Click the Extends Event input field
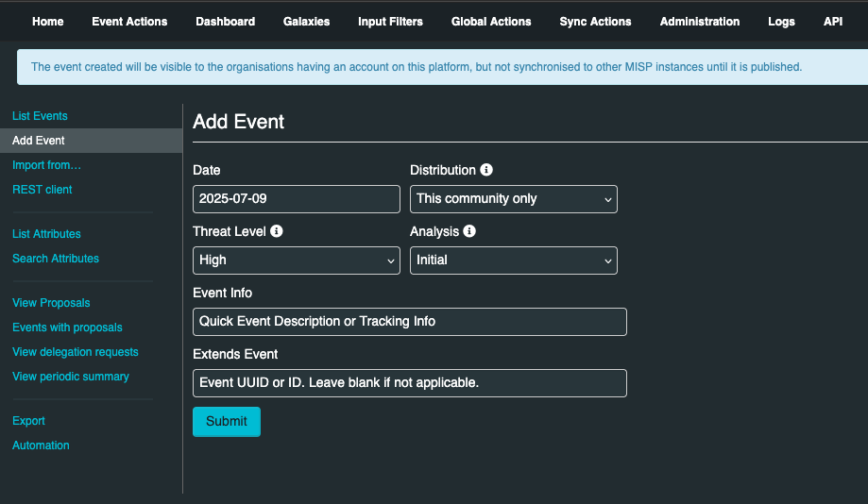Image resolution: width=868 pixels, height=504 pixels. (x=409, y=383)
